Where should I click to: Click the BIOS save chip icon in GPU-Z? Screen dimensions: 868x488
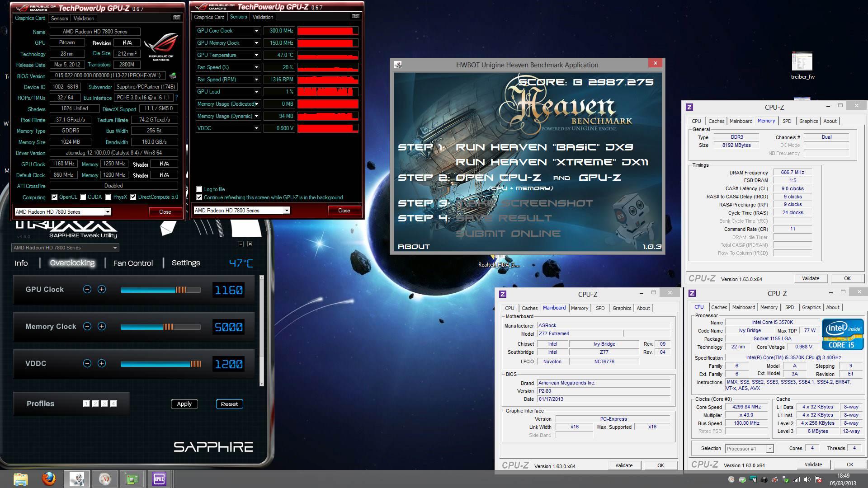click(x=172, y=75)
